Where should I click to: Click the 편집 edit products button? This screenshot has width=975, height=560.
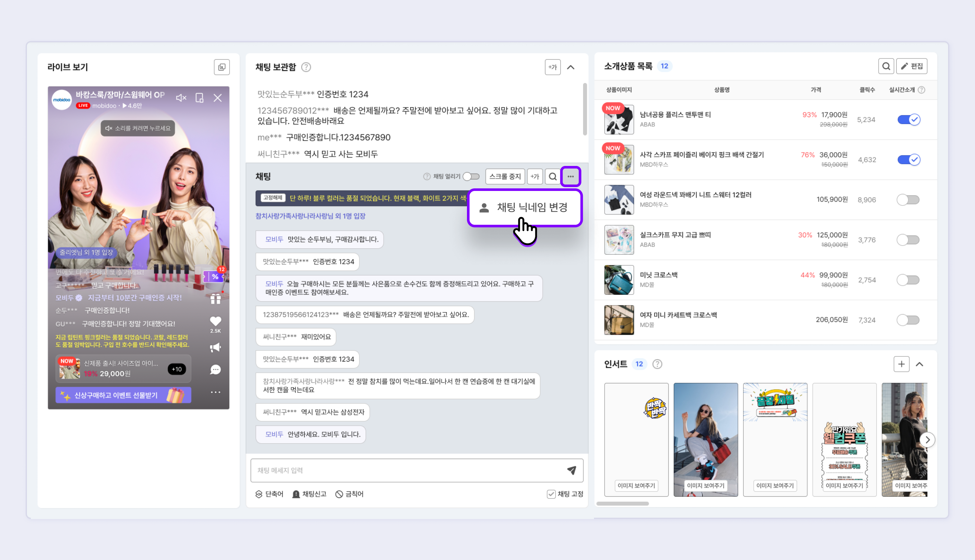(x=911, y=66)
